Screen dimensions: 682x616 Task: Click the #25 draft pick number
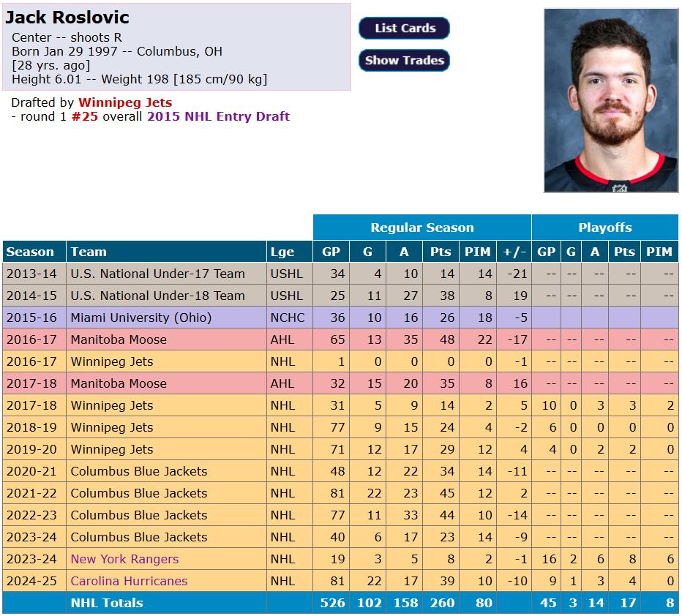pos(85,116)
